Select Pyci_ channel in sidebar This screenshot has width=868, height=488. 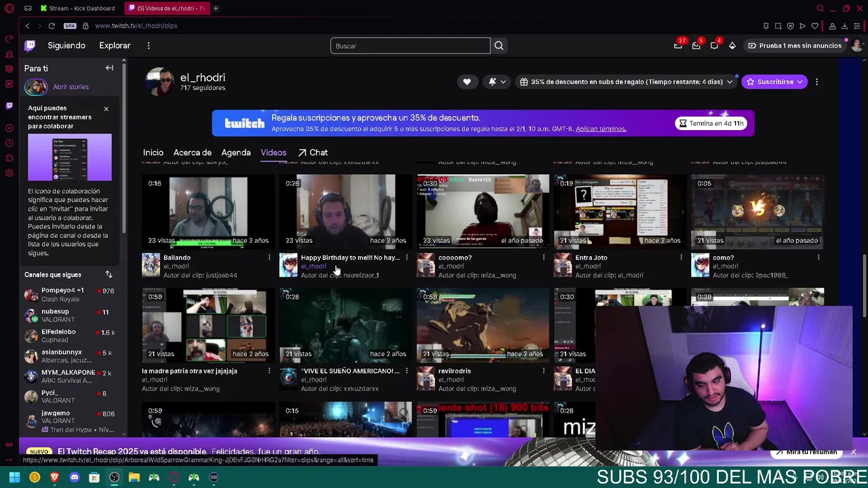click(x=69, y=396)
